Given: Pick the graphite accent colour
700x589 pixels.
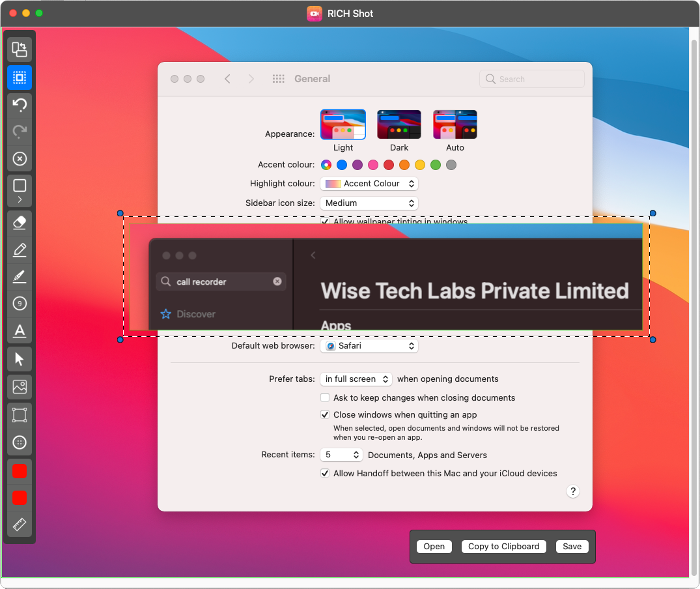Looking at the screenshot, I should click(x=451, y=165).
